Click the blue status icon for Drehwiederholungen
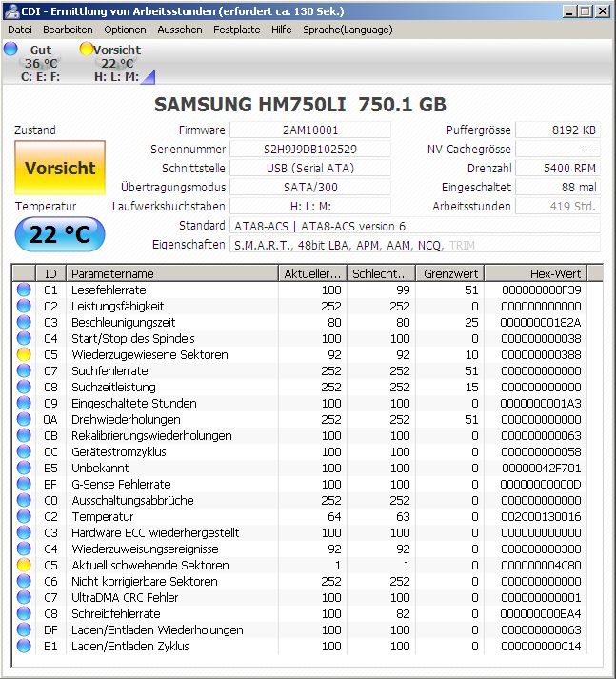 tap(24, 419)
